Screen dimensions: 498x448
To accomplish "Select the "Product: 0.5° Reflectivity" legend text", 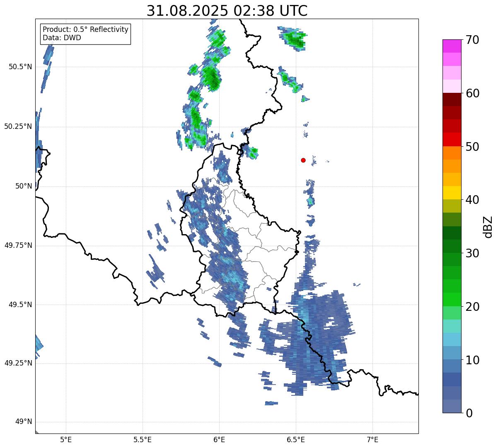I will click(x=86, y=30).
